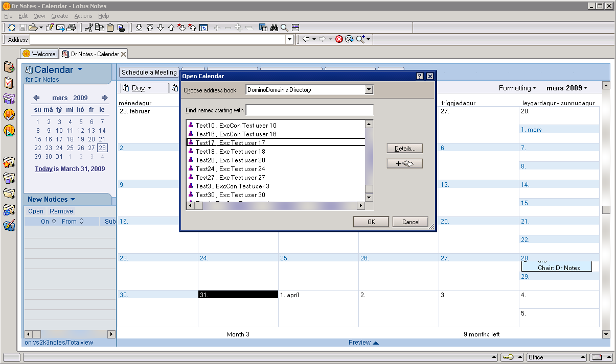Click calendar vertical scrollbar up arrow

pyautogui.click(x=606, y=85)
